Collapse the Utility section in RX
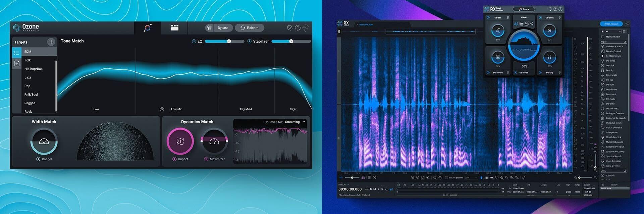644x214 pixels. point(625,171)
